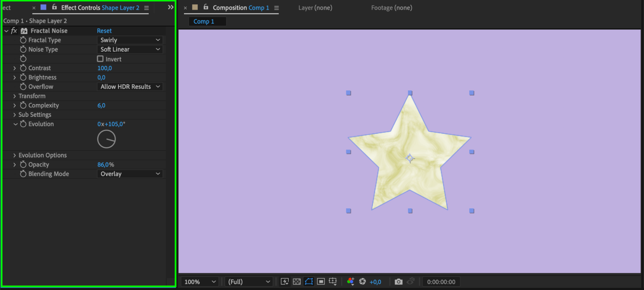This screenshot has height=290, width=644.
Task: Open grid and guide options
Action: tap(333, 282)
